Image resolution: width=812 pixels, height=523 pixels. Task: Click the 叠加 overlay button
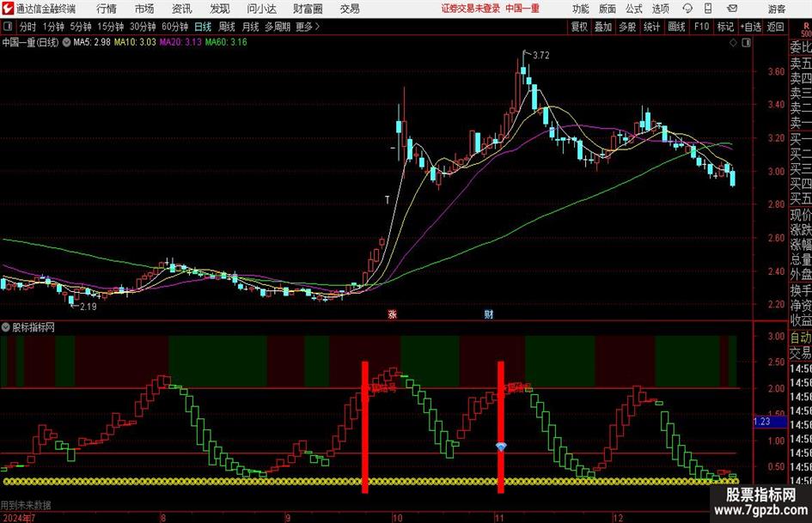coord(603,27)
